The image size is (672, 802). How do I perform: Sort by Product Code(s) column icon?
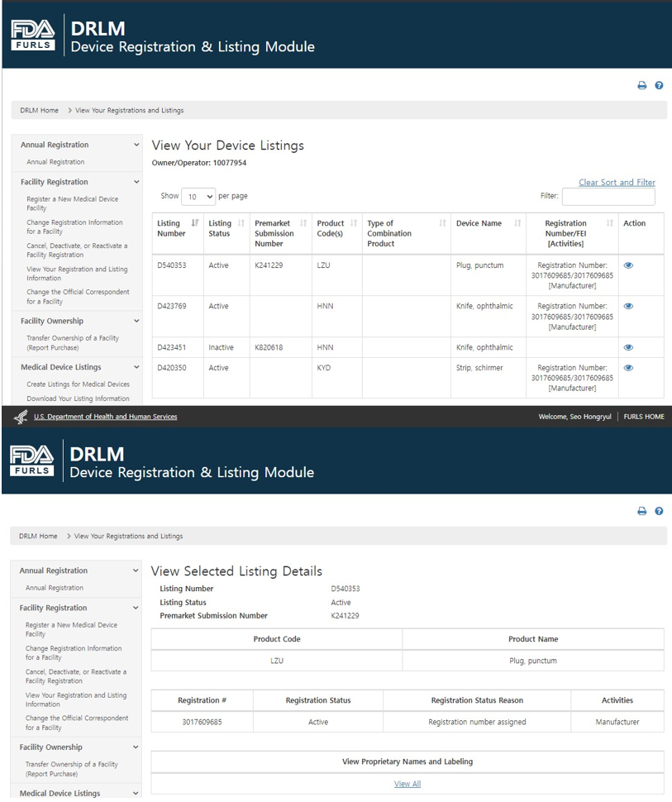pos(354,223)
